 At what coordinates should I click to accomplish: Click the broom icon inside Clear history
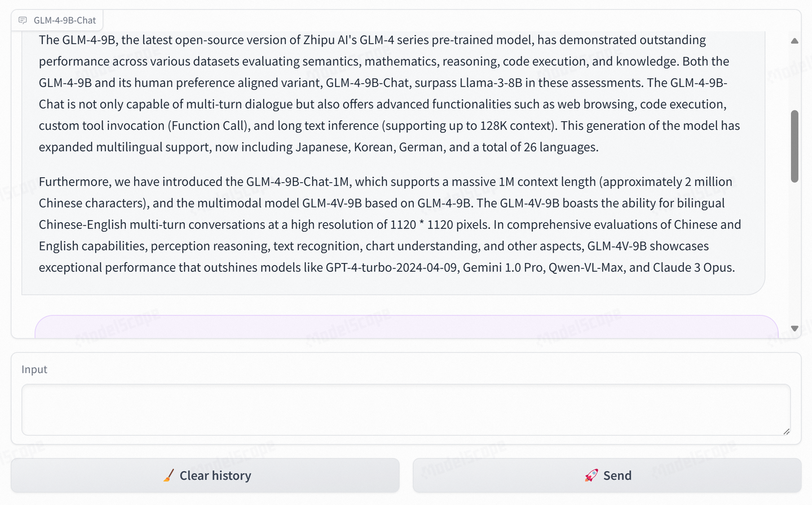167,476
